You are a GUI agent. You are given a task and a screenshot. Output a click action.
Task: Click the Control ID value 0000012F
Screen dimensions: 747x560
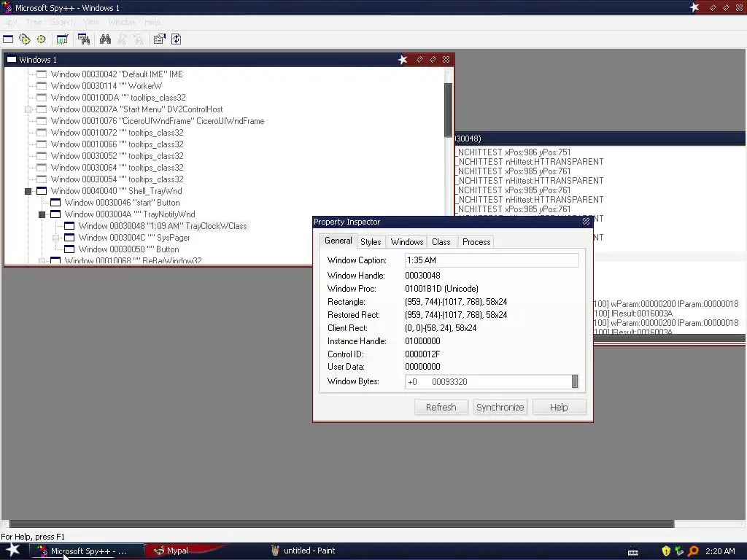point(422,354)
